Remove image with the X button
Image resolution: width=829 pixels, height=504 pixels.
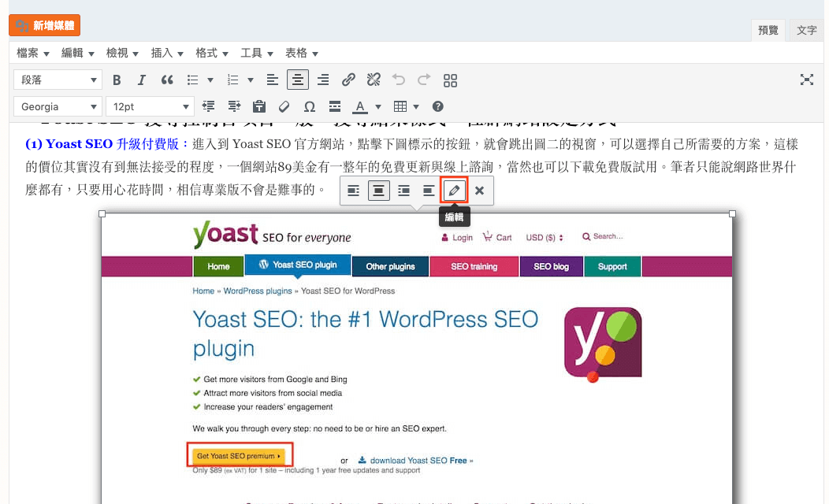(x=479, y=191)
